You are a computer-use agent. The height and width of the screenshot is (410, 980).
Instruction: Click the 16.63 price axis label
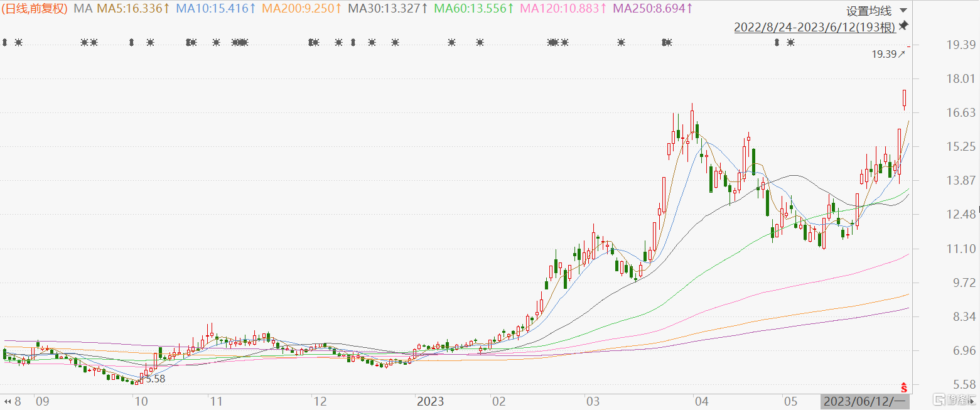[x=960, y=112]
